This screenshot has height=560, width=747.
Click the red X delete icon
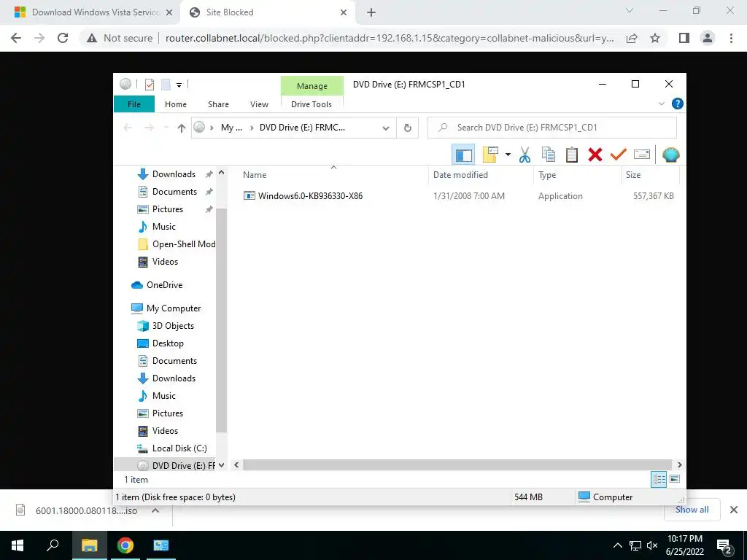(x=595, y=155)
